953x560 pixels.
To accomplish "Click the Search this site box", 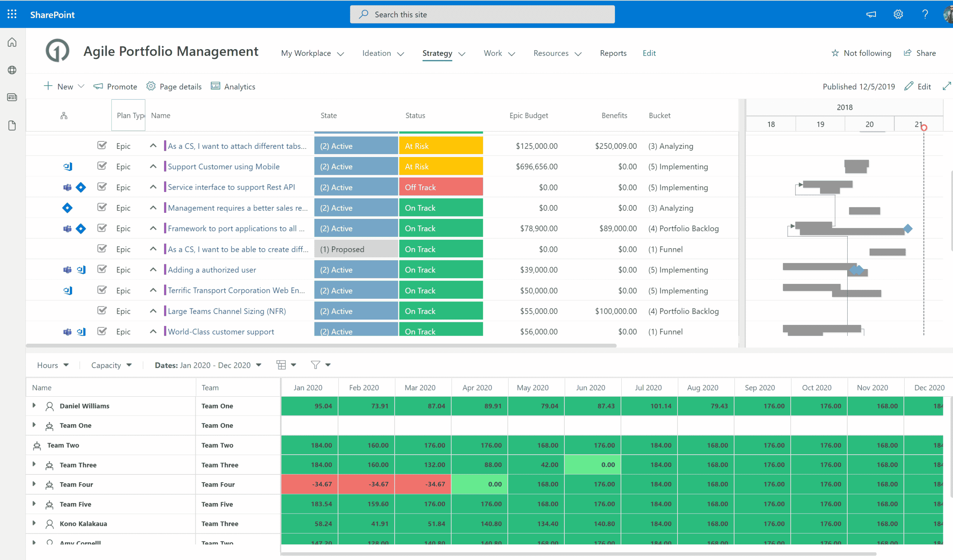I will coord(482,15).
